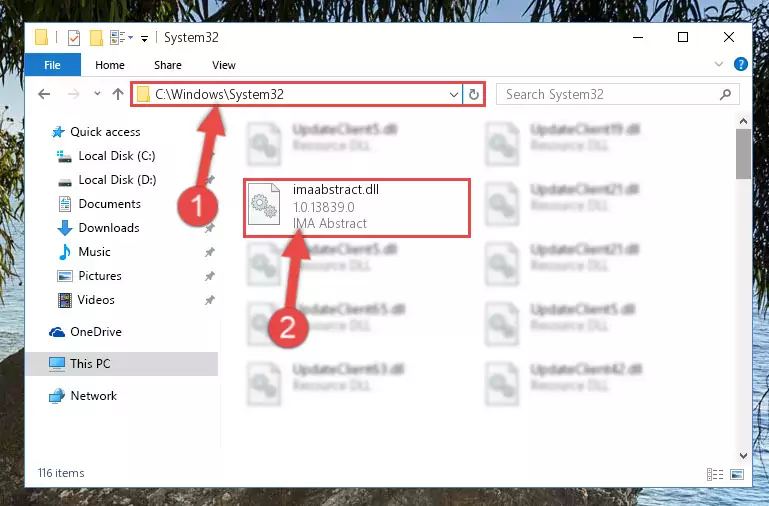The width and height of the screenshot is (769, 506).
Task: Open the Help question mark icon
Action: 741,64
